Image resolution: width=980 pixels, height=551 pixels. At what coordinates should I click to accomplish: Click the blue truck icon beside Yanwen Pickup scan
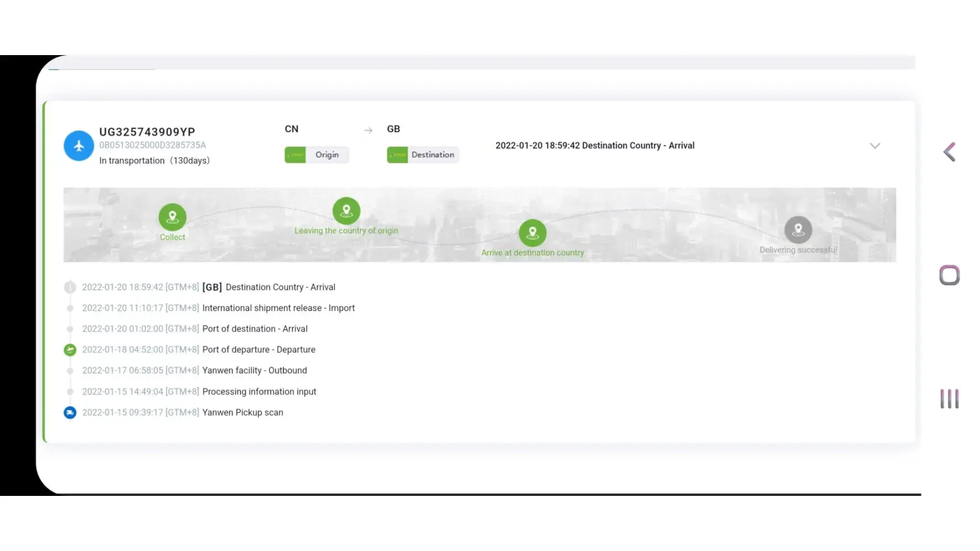(70, 413)
